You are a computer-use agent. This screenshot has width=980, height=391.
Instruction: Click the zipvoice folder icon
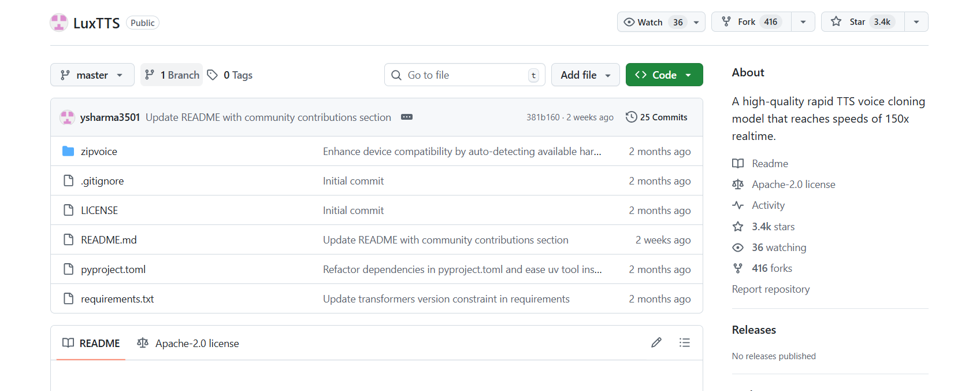click(68, 151)
